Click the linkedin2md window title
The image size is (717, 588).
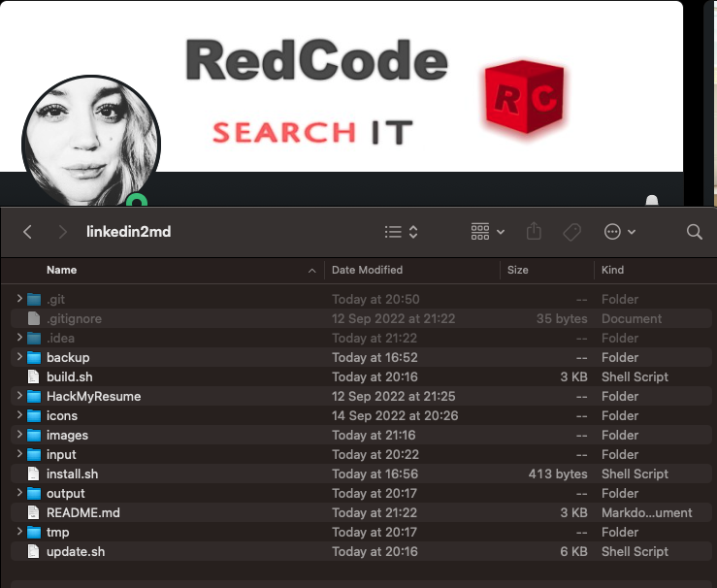pos(128,232)
